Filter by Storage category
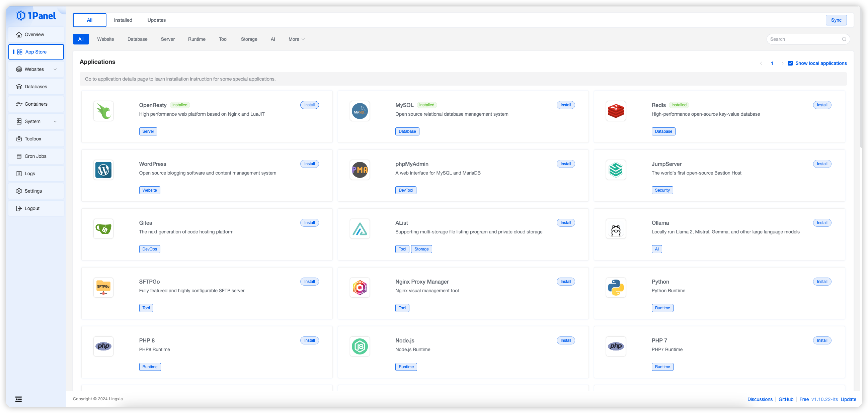This screenshot has width=868, height=413. 249,39
